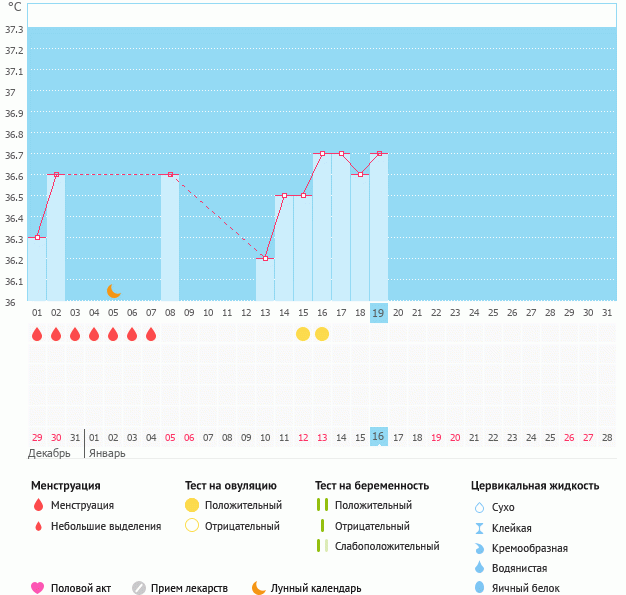Click the Лунный календарь moon legend icon
Screen dimensions: 626x595
point(259,588)
